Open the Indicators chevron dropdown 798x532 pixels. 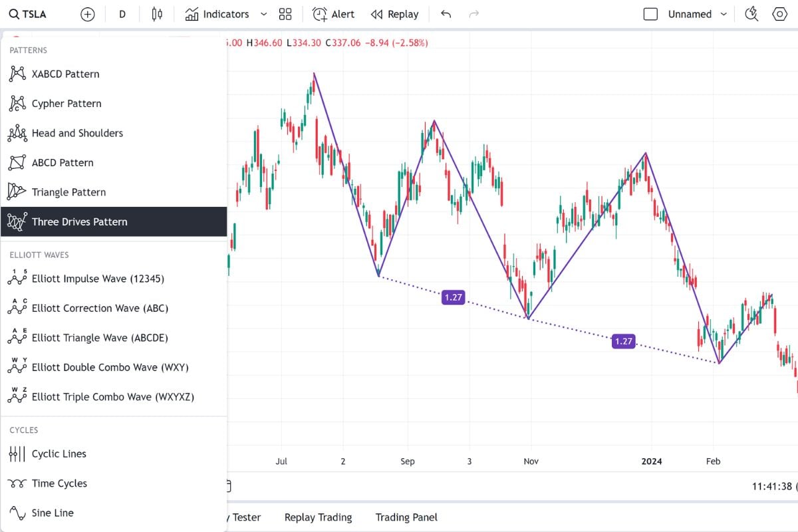[264, 13]
